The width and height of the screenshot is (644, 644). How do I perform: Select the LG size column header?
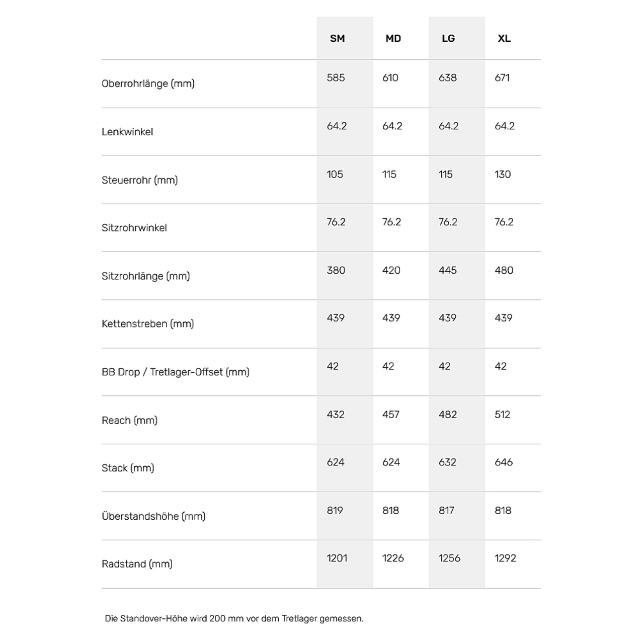(x=448, y=39)
